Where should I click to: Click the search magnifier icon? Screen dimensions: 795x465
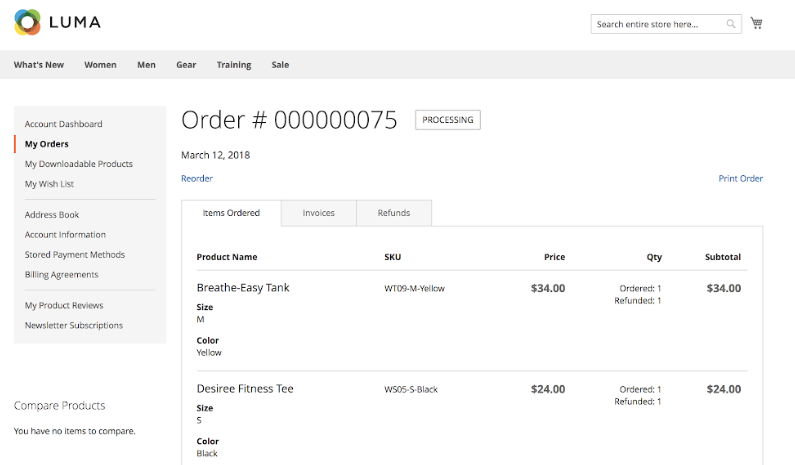731,24
